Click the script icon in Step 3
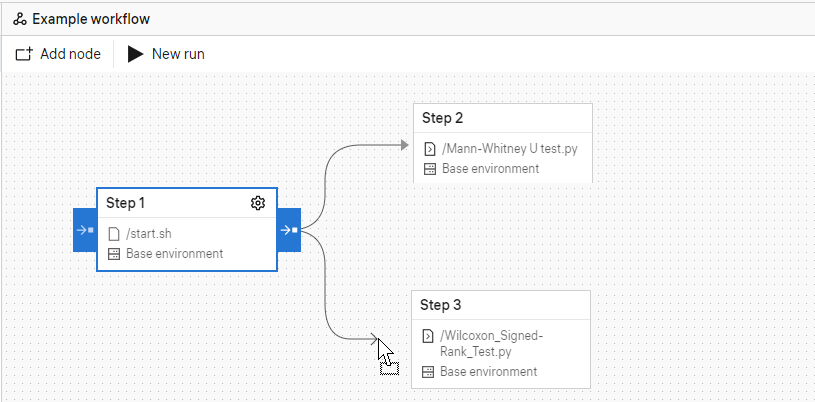 pyautogui.click(x=428, y=336)
